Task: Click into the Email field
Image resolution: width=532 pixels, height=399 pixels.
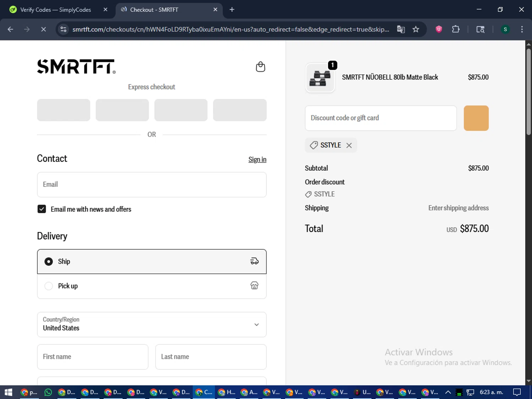Action: pos(151,185)
